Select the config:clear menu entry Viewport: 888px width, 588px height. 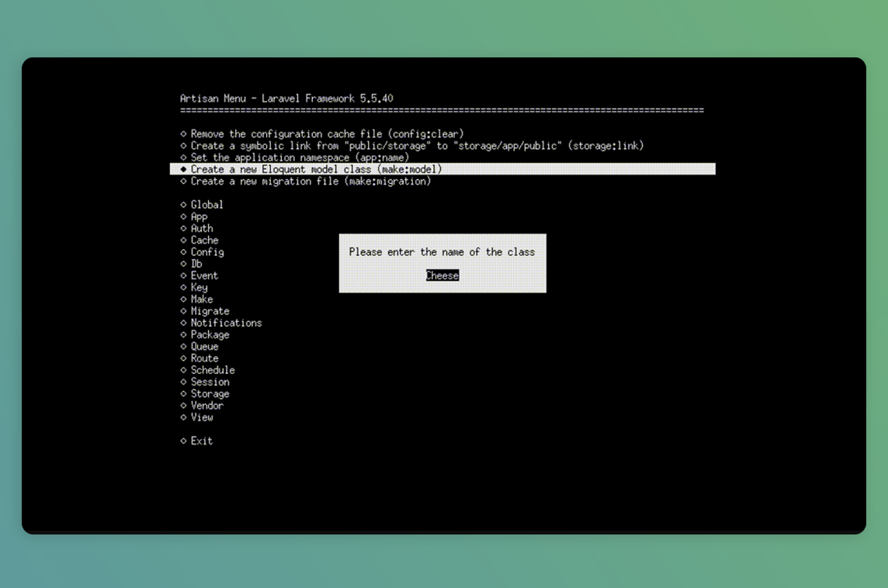pos(322,134)
